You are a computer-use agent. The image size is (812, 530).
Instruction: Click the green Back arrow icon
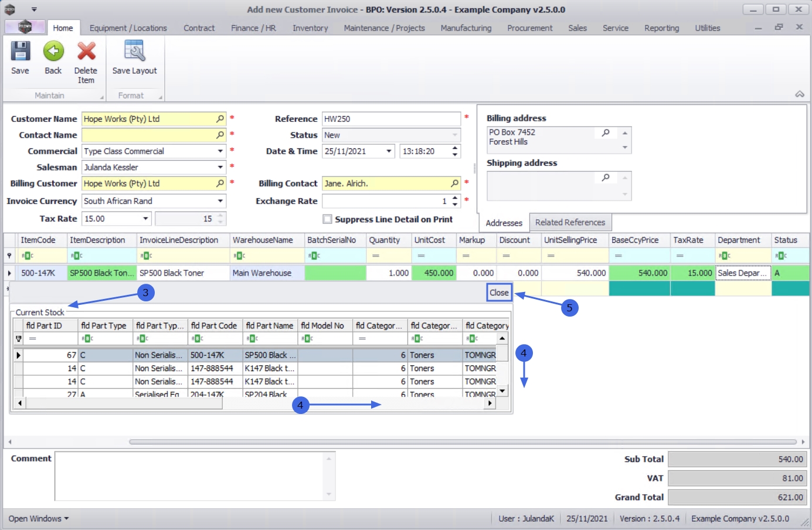point(53,52)
